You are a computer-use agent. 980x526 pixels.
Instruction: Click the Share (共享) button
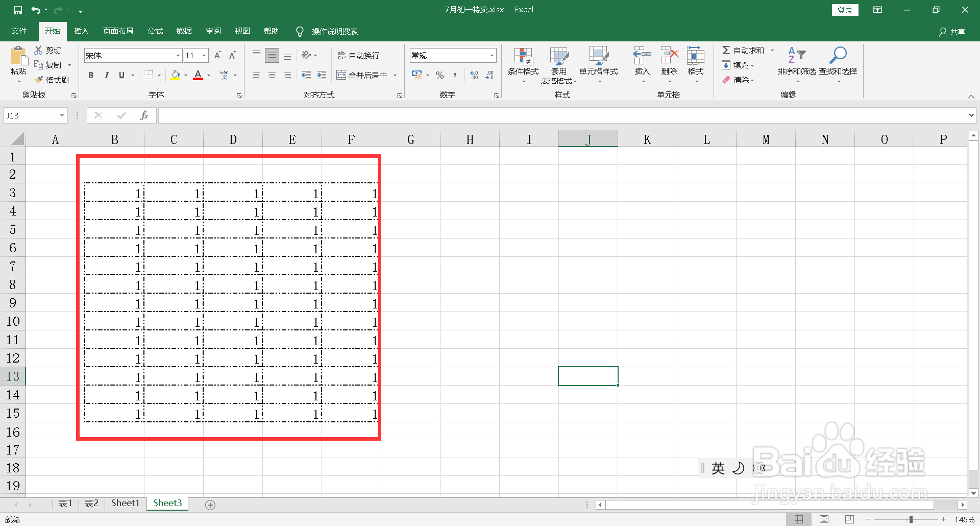click(952, 32)
